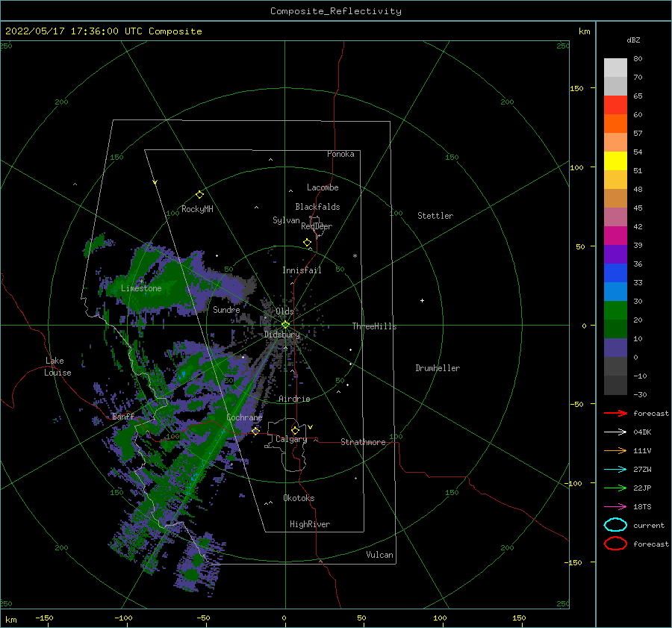Click the cyan 27ZW arrow icon

615,470
